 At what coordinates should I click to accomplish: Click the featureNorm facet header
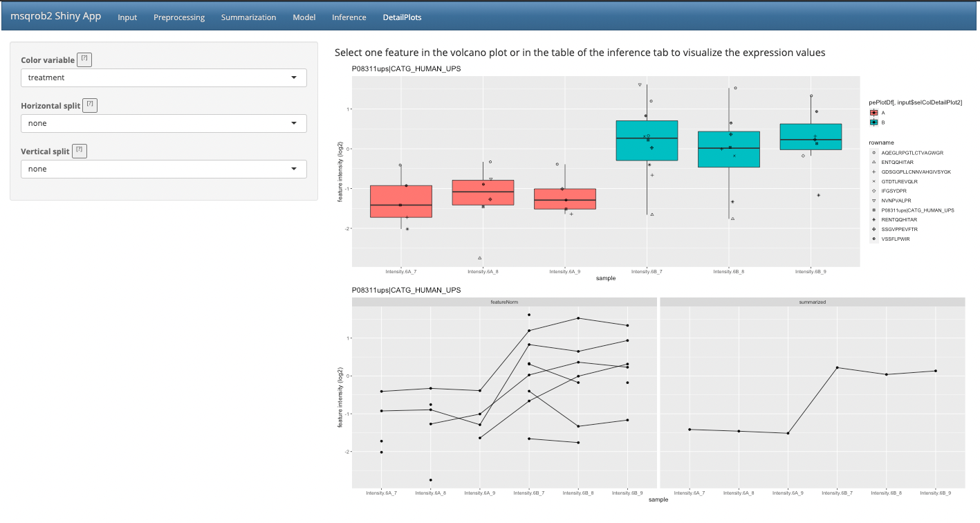click(504, 302)
